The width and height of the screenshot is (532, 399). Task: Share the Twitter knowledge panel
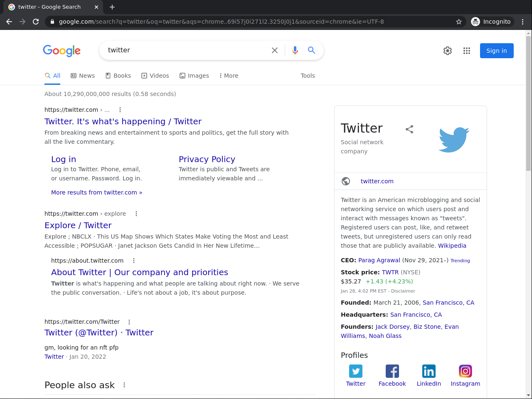[x=409, y=129]
